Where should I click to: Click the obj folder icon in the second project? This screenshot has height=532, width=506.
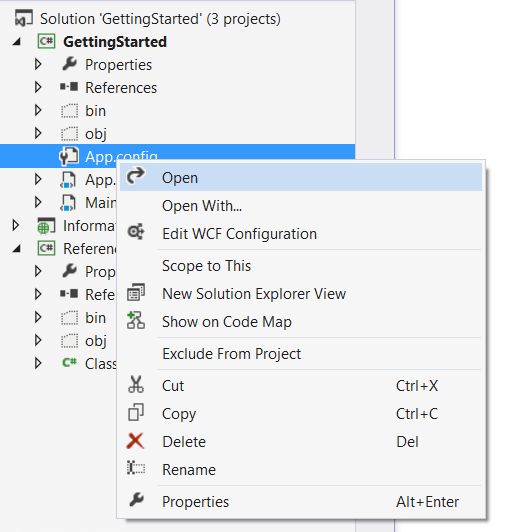[70, 340]
